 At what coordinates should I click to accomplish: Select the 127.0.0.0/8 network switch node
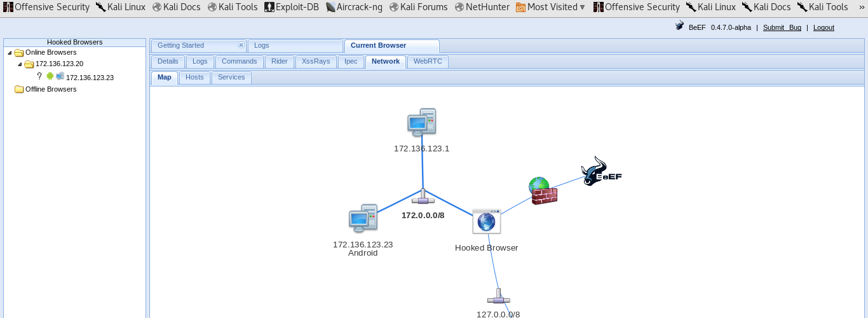click(x=498, y=298)
